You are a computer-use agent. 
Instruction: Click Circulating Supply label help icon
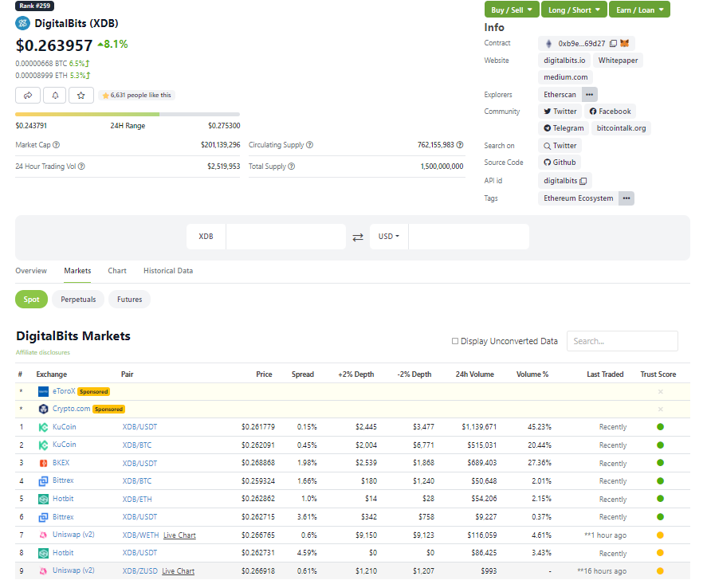[309, 145]
